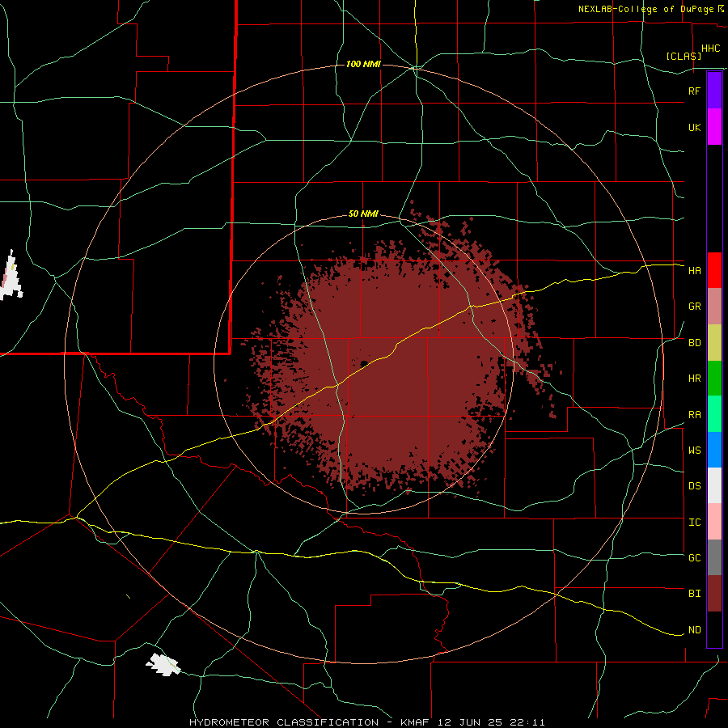728x728 pixels.
Task: Click the GR legend label
Action: 694,307
